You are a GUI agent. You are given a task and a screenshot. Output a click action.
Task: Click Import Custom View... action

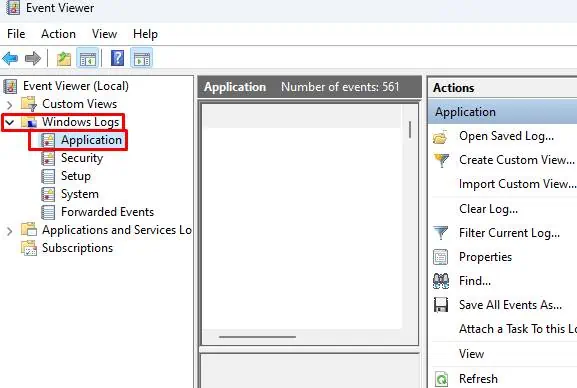[517, 184]
